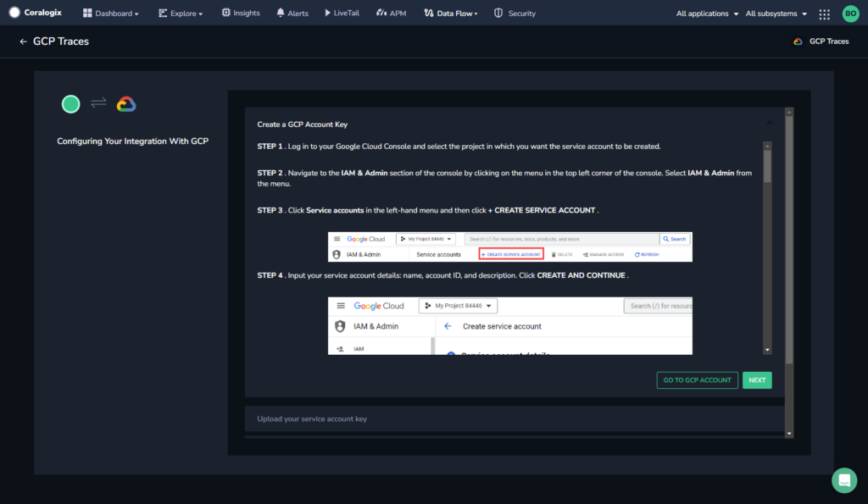Click the Dashboard grid icon
The height and width of the screenshot is (504, 868).
(x=87, y=13)
